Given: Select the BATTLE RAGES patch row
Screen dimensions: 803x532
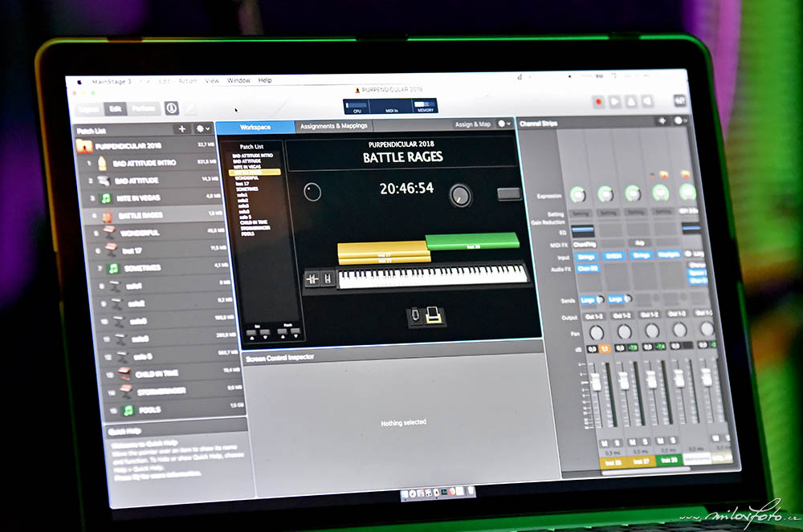Looking at the screenshot, I should click(x=153, y=215).
